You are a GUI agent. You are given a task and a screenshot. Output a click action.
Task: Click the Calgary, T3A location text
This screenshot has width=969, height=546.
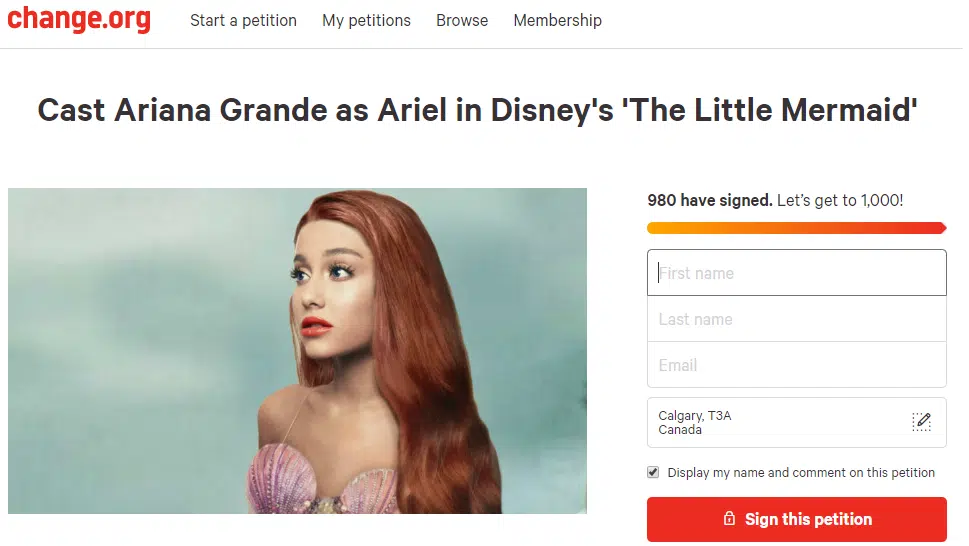(x=695, y=416)
